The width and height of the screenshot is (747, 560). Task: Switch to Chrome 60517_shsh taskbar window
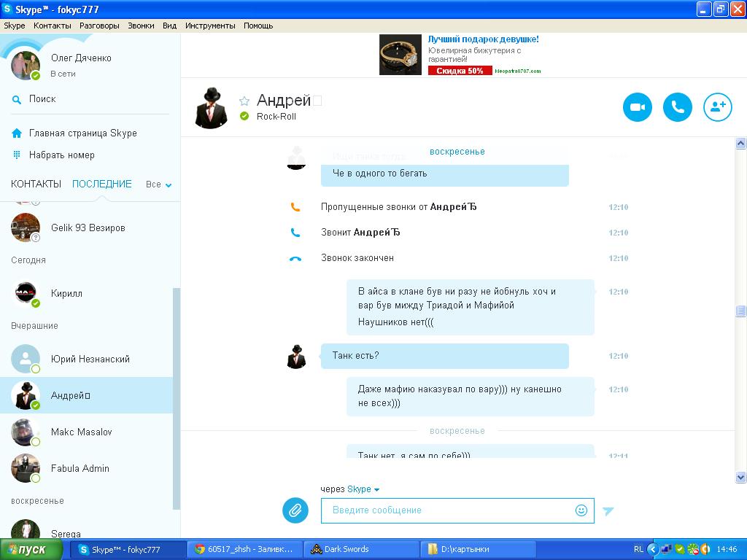tap(244, 550)
